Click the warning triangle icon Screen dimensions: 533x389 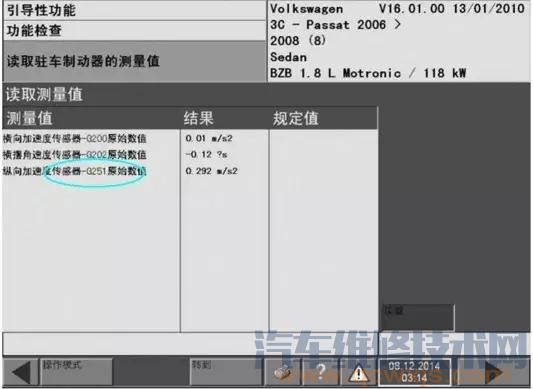pos(358,373)
